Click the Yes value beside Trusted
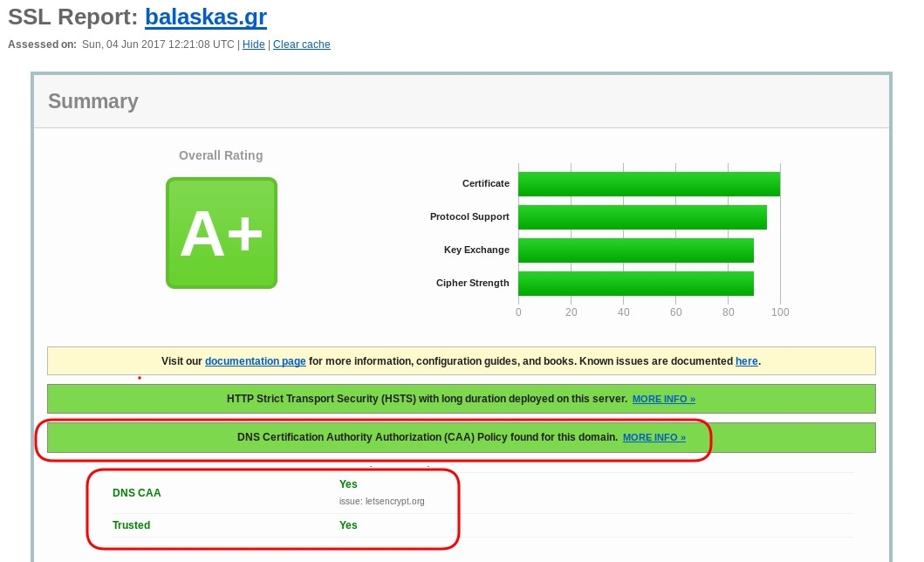Screen dimensions: 924x562 (x=348, y=525)
